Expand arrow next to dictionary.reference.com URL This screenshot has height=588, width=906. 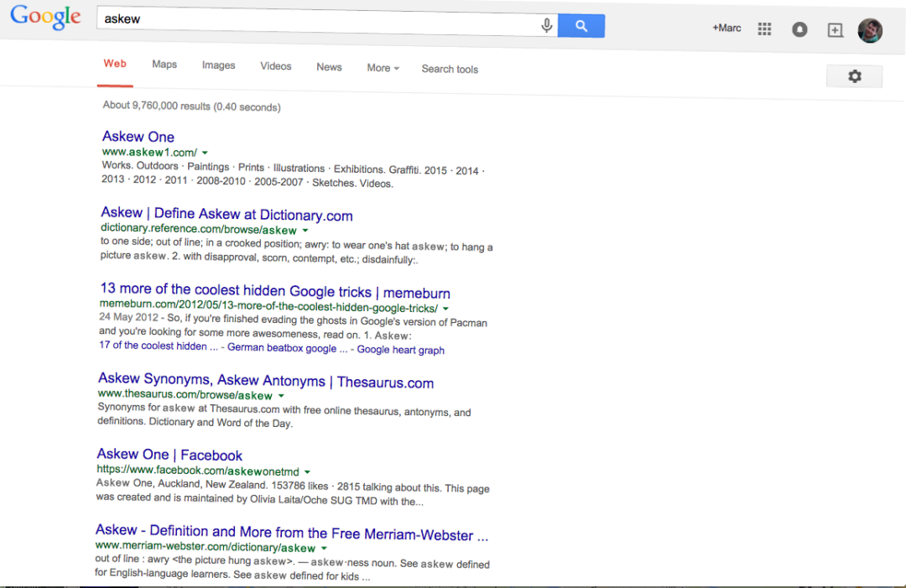click(x=305, y=231)
